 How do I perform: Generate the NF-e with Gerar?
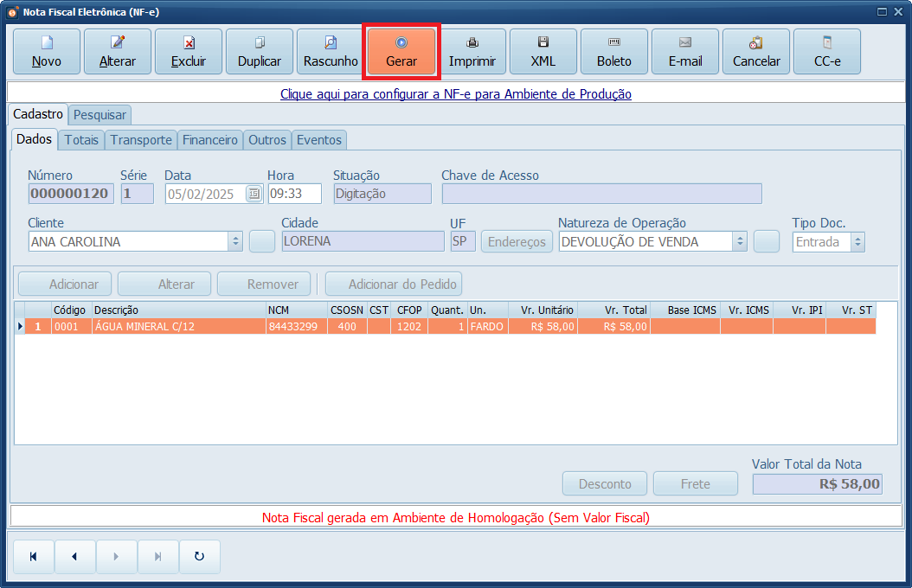(x=401, y=52)
